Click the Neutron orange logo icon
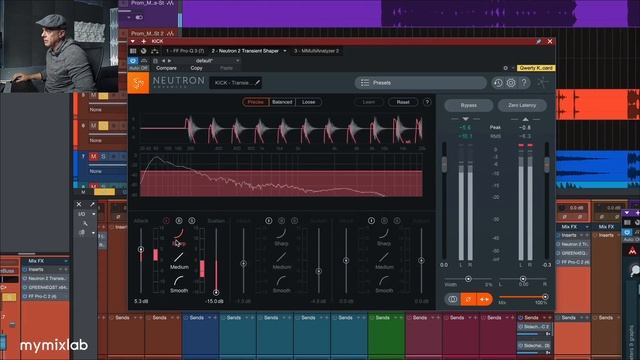The image size is (640, 360). tap(138, 83)
